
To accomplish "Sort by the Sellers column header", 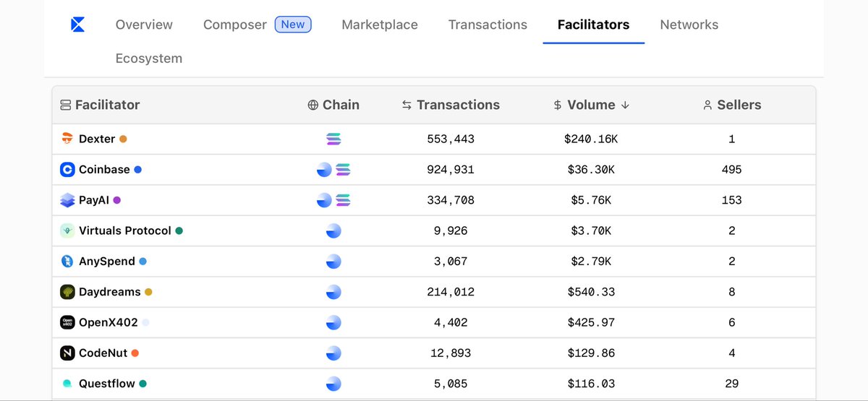I will point(731,105).
